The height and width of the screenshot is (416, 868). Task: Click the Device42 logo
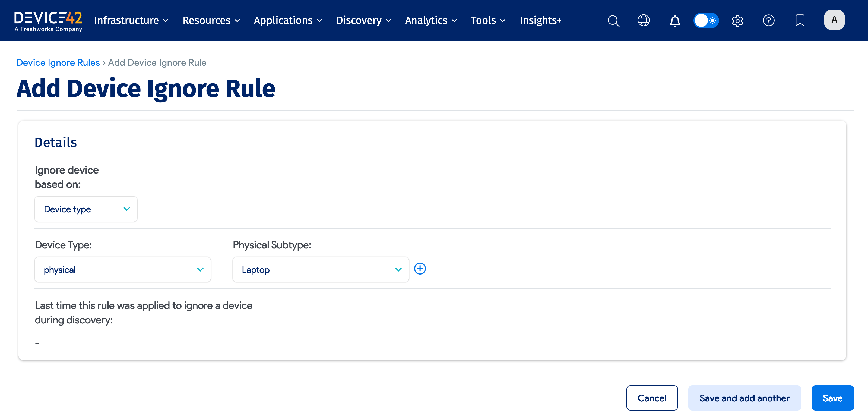click(48, 21)
